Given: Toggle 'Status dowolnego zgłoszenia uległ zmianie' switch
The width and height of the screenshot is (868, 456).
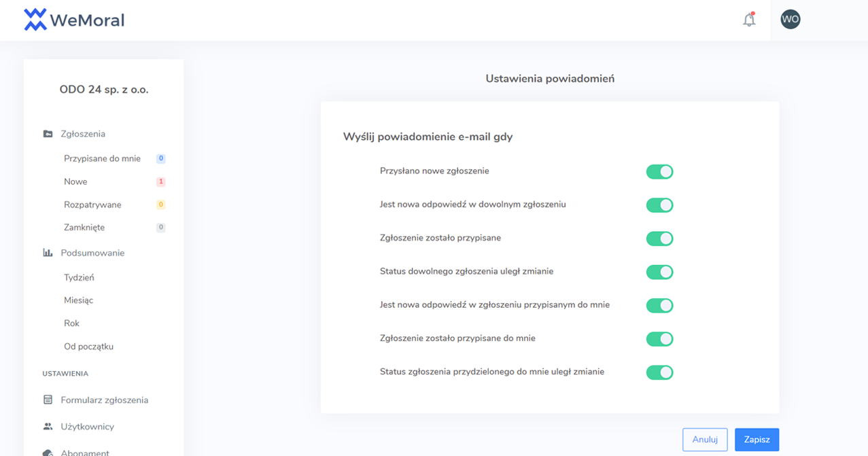Looking at the screenshot, I should [659, 272].
